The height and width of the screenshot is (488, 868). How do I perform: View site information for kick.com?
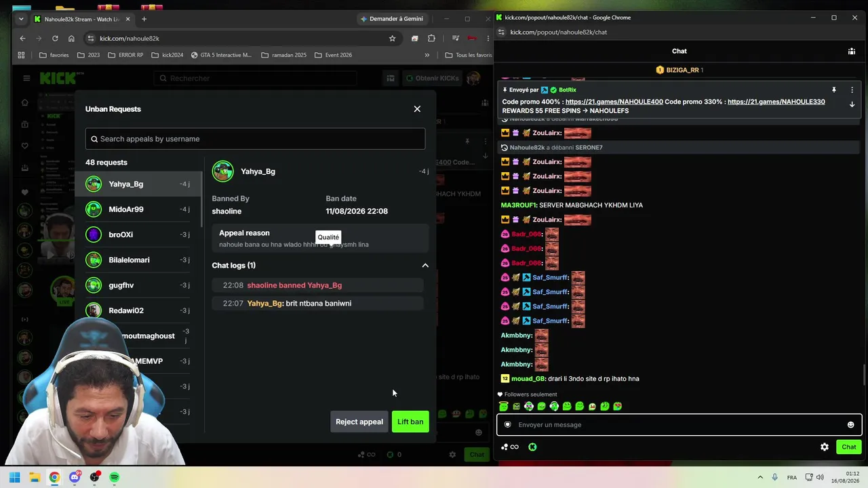pos(90,39)
